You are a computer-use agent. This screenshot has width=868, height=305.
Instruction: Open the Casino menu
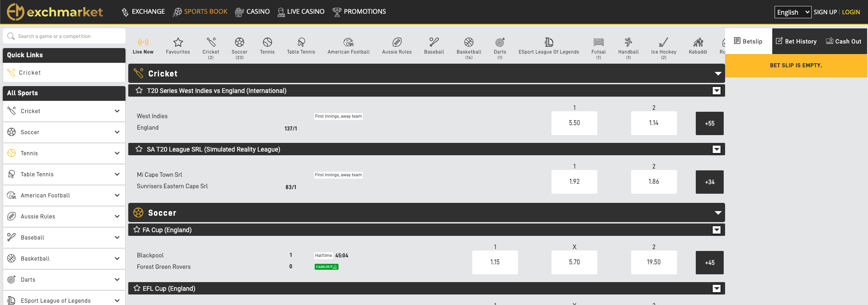252,12
